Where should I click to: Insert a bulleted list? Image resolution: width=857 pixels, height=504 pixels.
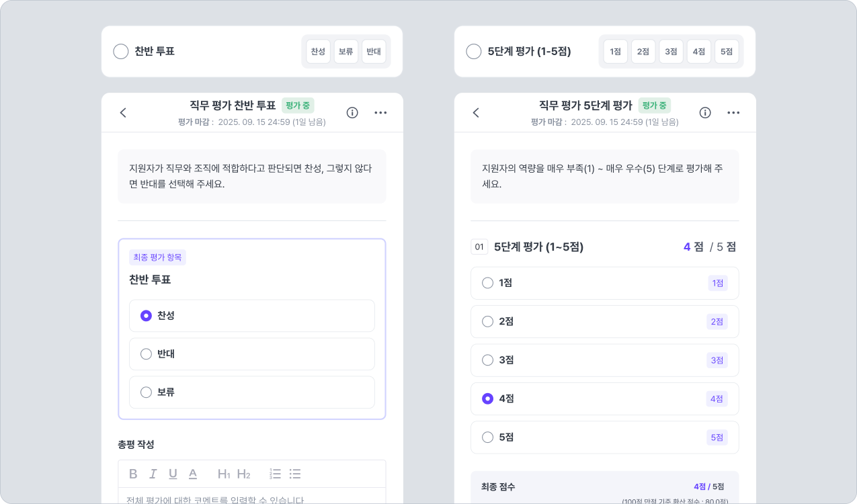(x=294, y=474)
